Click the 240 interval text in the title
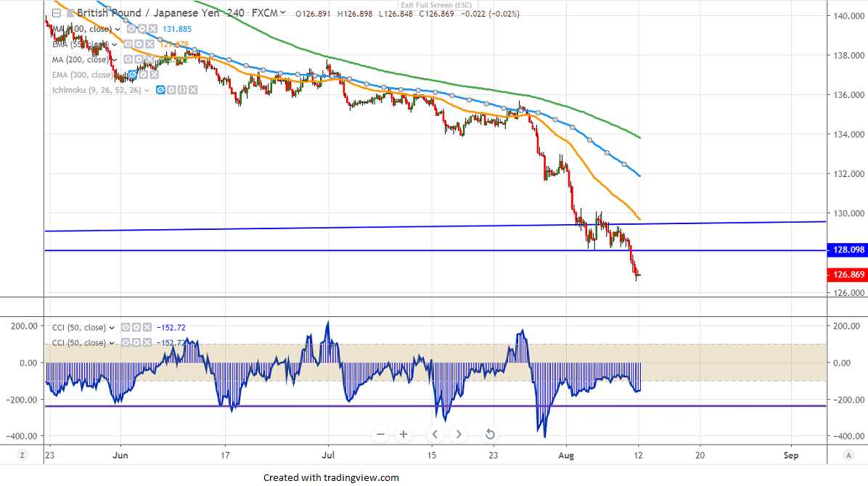The width and height of the screenshot is (868, 486). (236, 13)
